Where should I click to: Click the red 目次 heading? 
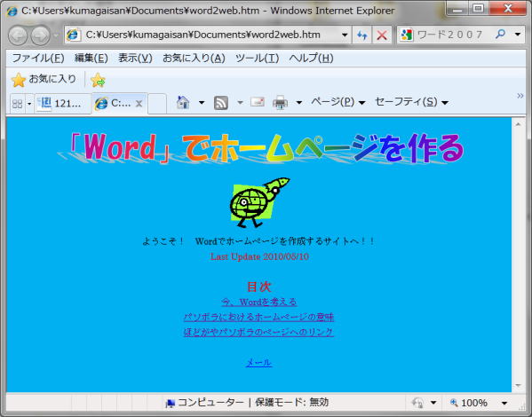click(x=258, y=287)
